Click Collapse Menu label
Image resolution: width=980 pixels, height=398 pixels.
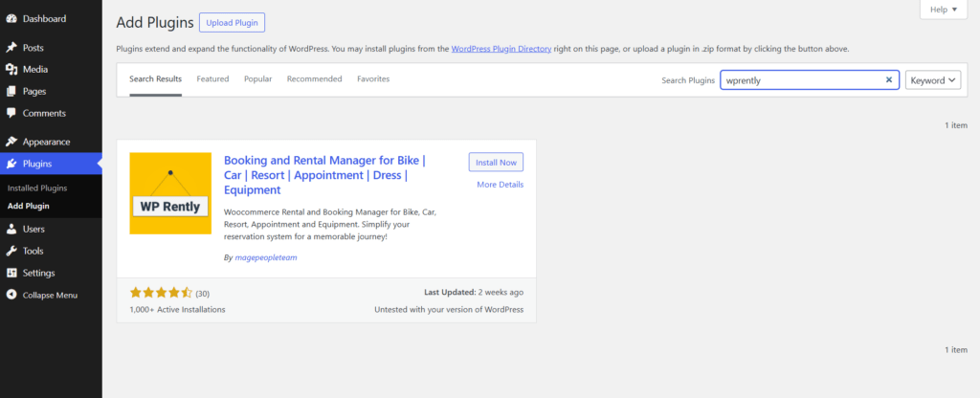pyautogui.click(x=50, y=295)
